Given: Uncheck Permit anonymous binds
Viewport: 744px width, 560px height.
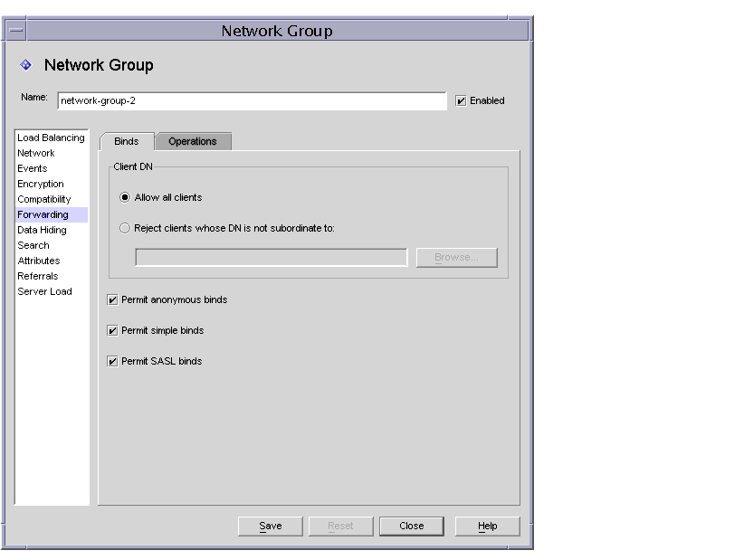Looking at the screenshot, I should click(111, 299).
